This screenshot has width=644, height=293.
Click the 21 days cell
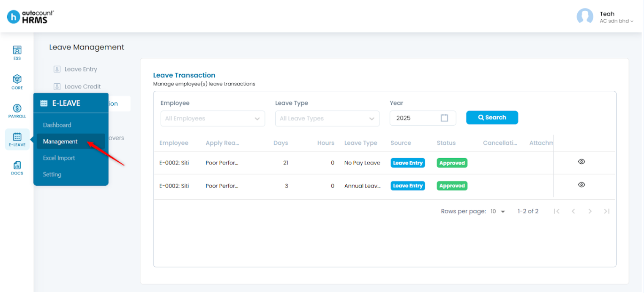click(286, 163)
